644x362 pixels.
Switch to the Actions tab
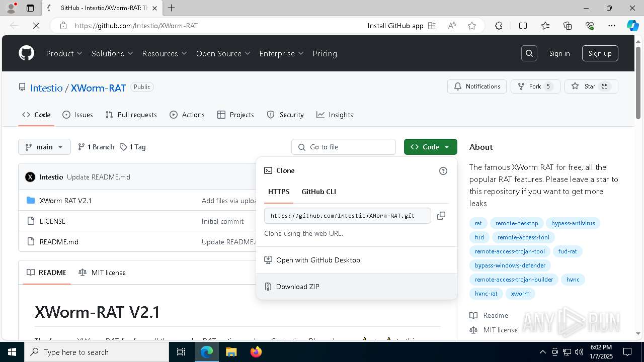click(x=187, y=115)
